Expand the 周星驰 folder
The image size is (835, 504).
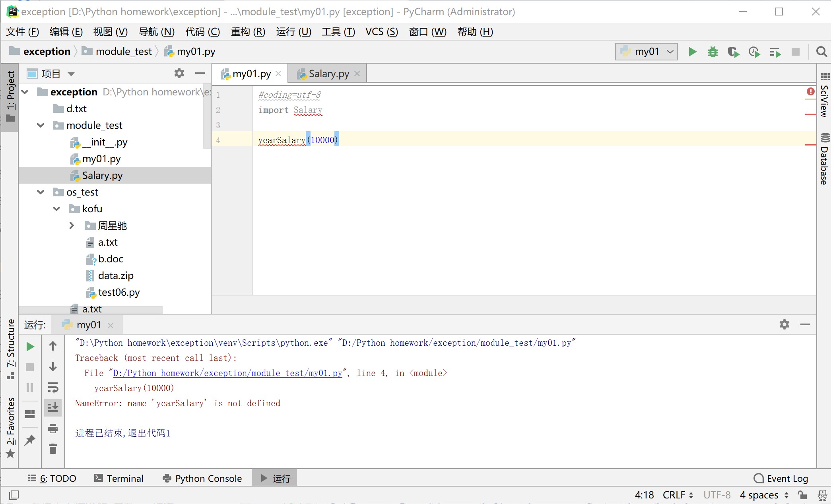click(72, 226)
